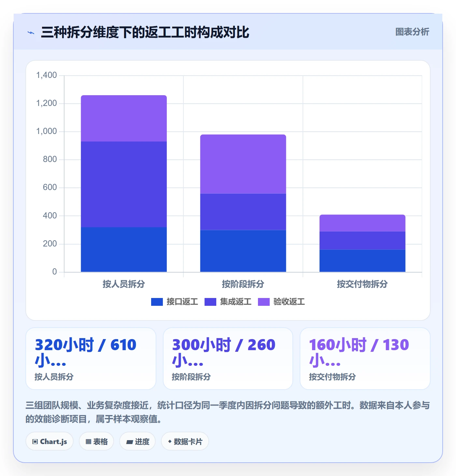
Task: Click the bar icon in 进度 chip
Action: [130, 442]
